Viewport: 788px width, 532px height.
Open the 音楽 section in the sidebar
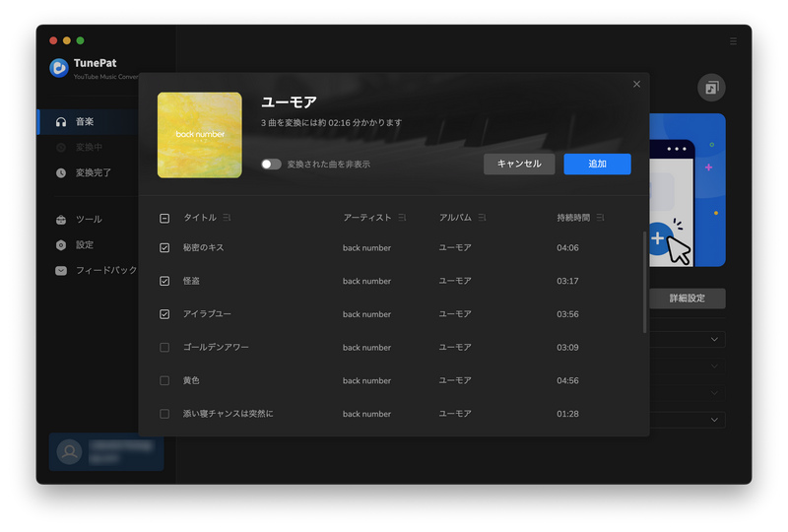click(89, 122)
